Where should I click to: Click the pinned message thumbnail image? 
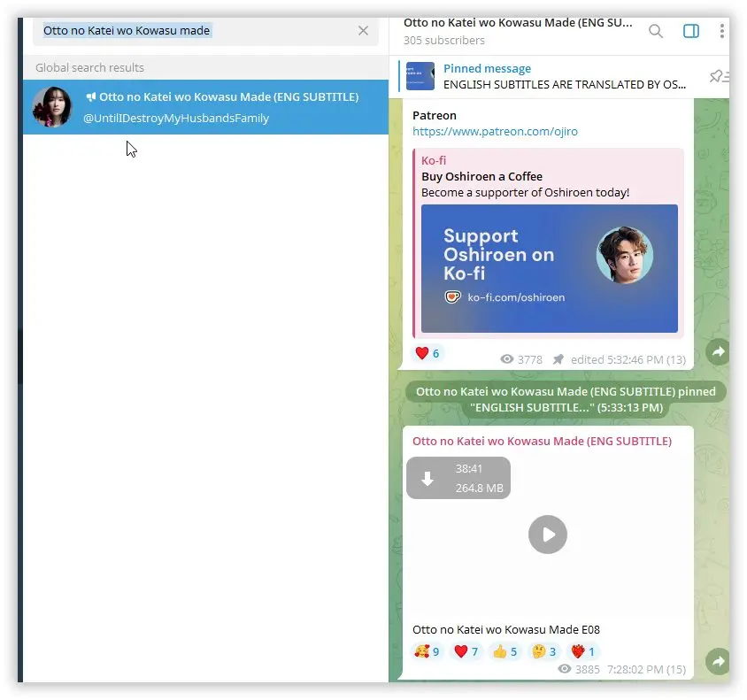tap(420, 76)
